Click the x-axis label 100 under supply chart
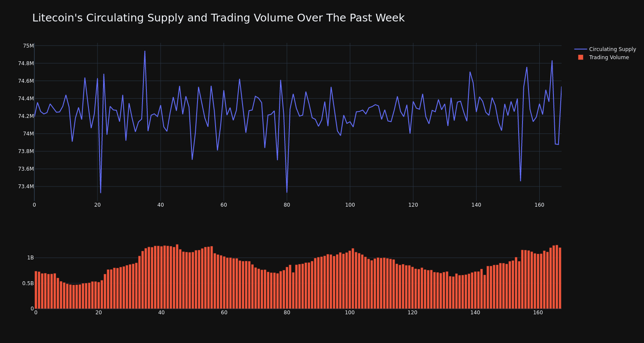 point(350,205)
